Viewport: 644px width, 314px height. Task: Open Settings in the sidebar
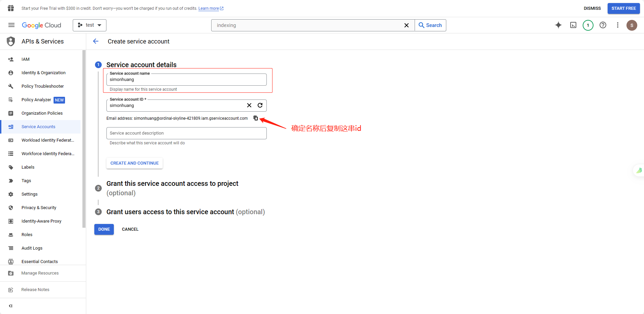pos(40,194)
